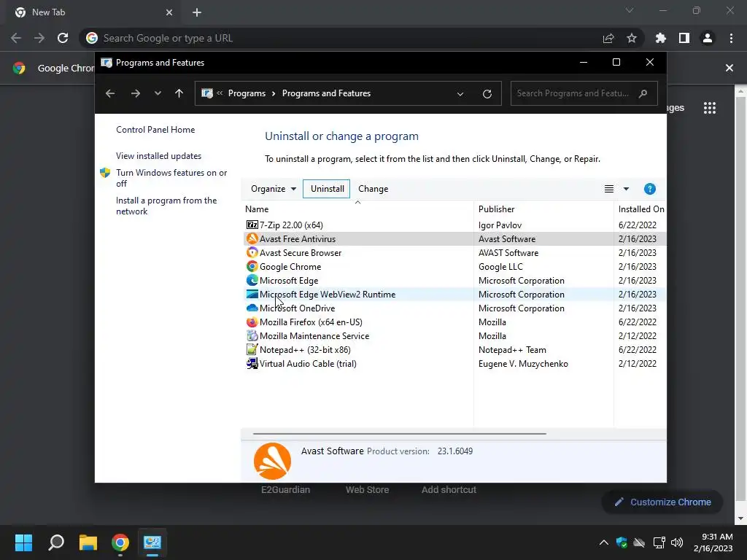Open Chrome three-dot menu
Viewport: 747px width, 560px height.
pyautogui.click(x=731, y=38)
